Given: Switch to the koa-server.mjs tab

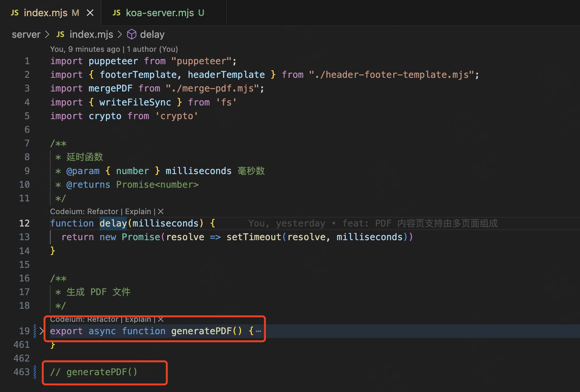Looking at the screenshot, I should pos(164,13).
